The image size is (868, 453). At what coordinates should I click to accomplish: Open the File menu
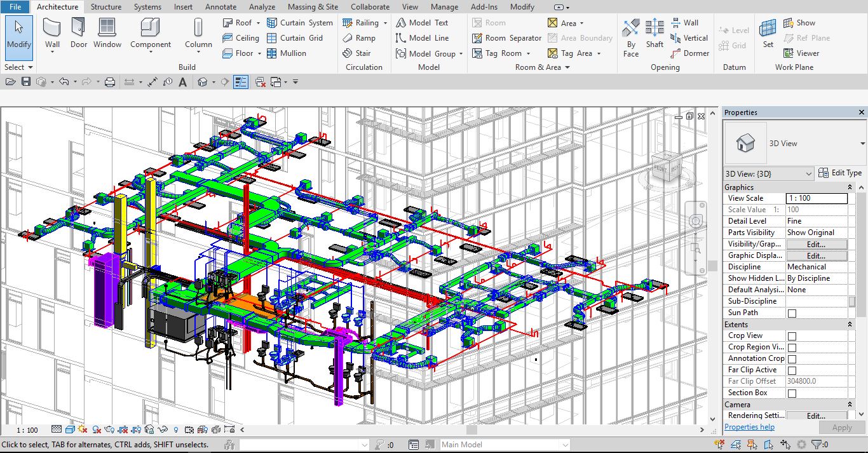point(14,7)
